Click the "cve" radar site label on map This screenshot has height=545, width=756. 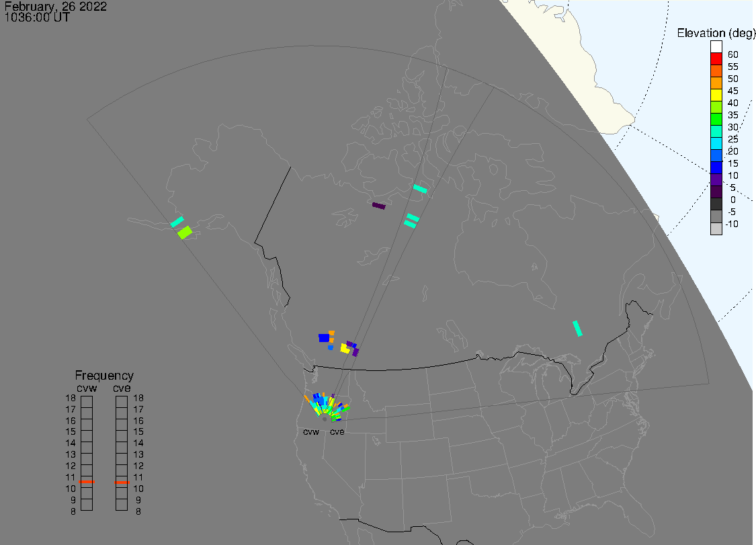[x=337, y=431]
